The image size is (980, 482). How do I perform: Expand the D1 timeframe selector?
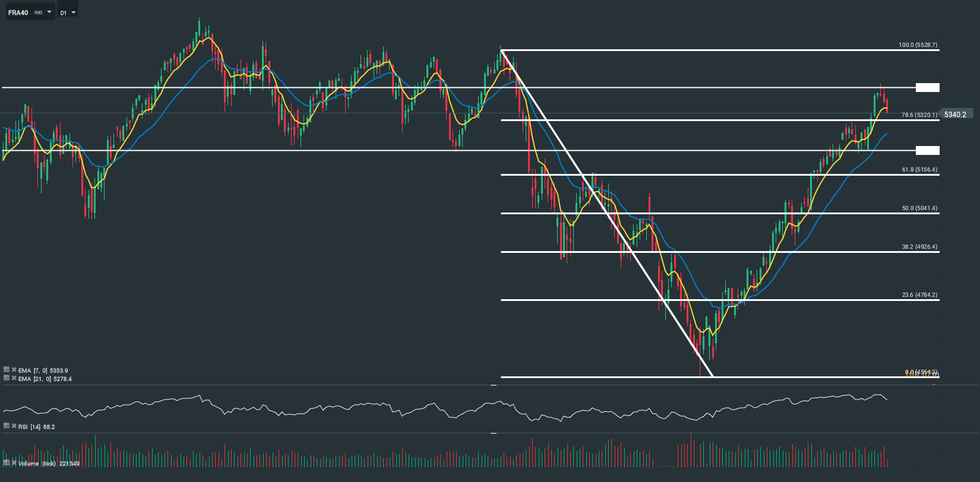coord(73,12)
